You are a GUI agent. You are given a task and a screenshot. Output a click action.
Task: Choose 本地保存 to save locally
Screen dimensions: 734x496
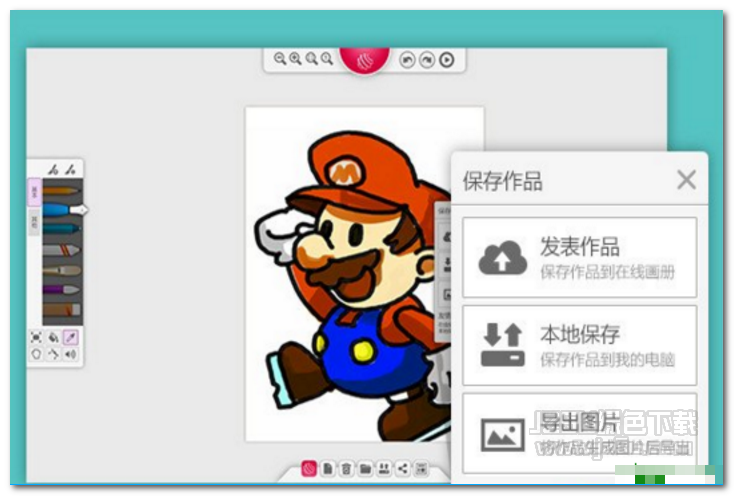pos(580,345)
